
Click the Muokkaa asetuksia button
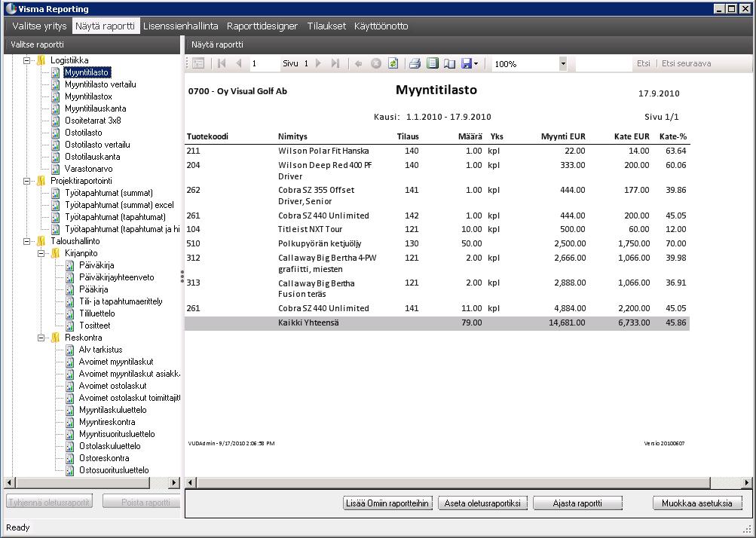point(697,503)
